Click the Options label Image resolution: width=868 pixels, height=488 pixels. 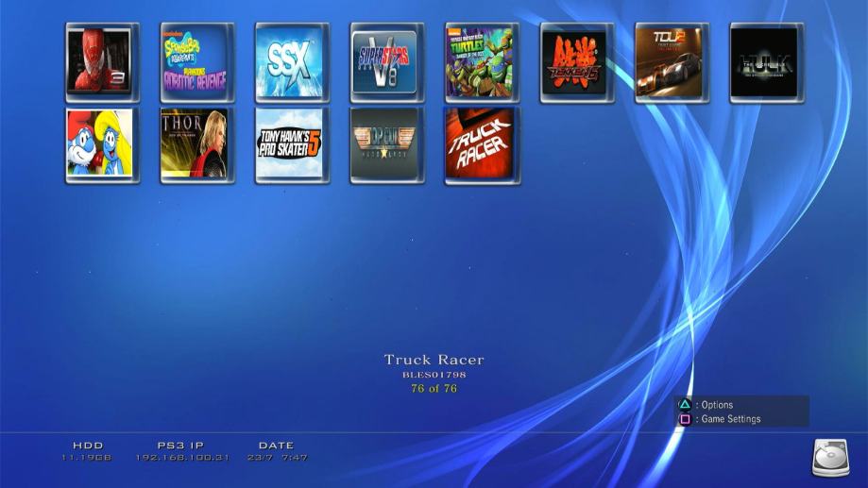717,404
